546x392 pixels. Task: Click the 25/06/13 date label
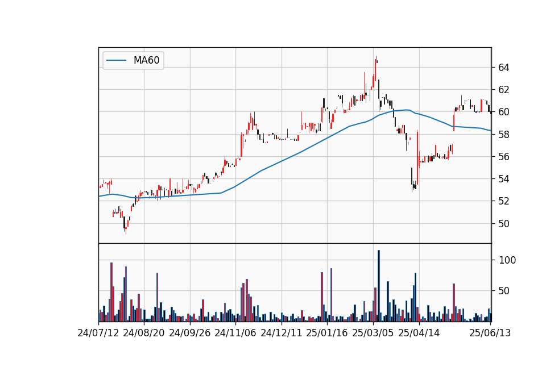tap(490, 333)
